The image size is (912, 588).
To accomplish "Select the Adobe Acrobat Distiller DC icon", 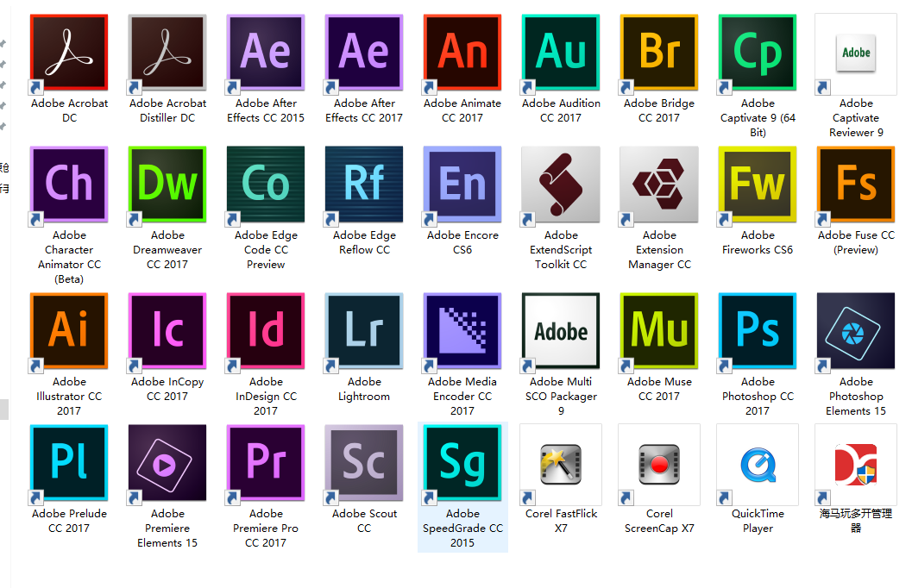I will click(167, 53).
